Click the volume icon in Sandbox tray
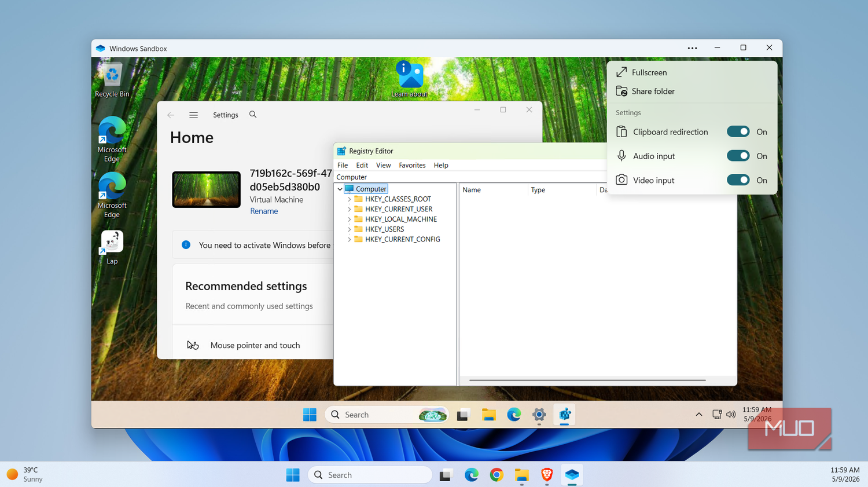 [x=731, y=415]
